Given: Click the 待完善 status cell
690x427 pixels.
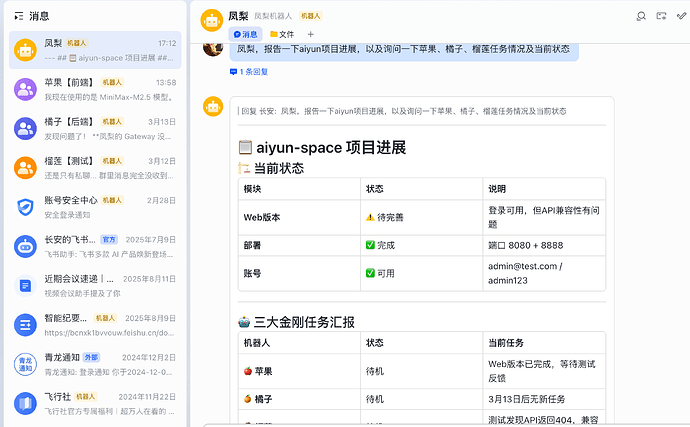Looking at the screenshot, I should coord(422,217).
